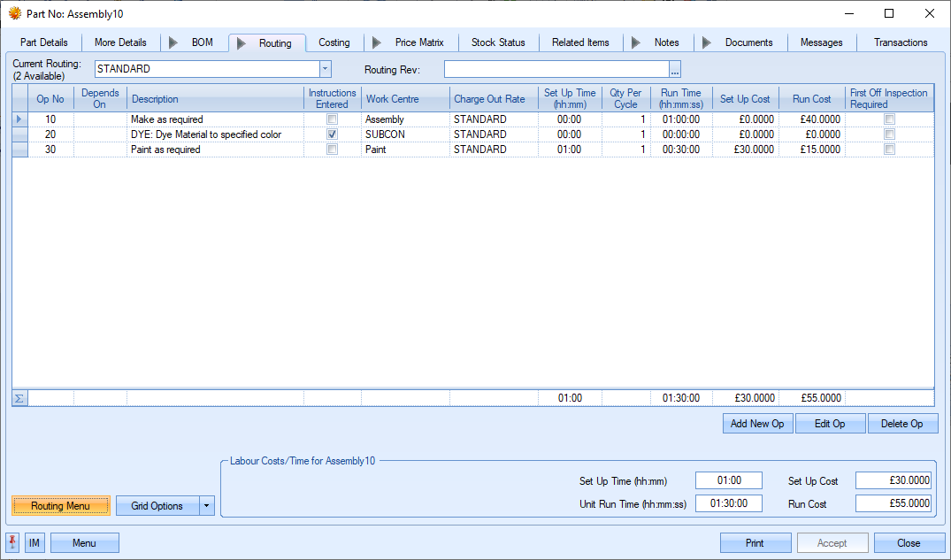Open the Stock Status tab
951x560 pixels.
click(x=498, y=42)
